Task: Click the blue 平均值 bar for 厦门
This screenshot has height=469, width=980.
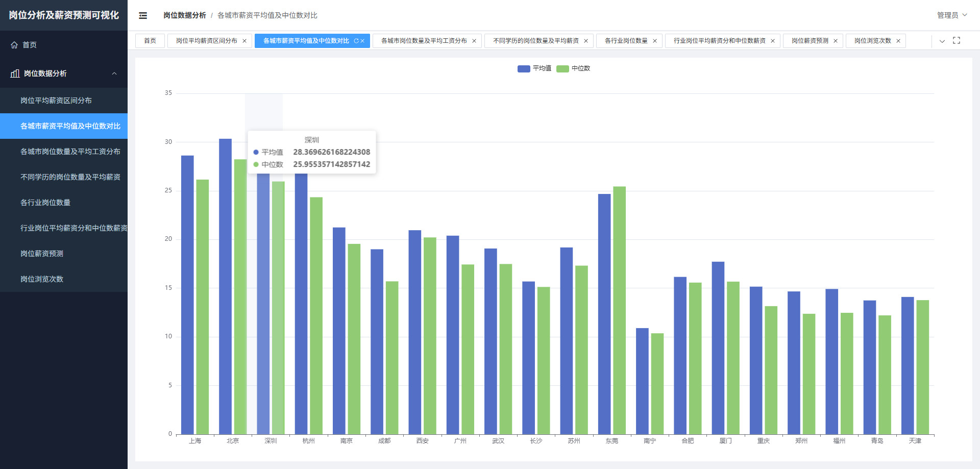Action: [718, 348]
